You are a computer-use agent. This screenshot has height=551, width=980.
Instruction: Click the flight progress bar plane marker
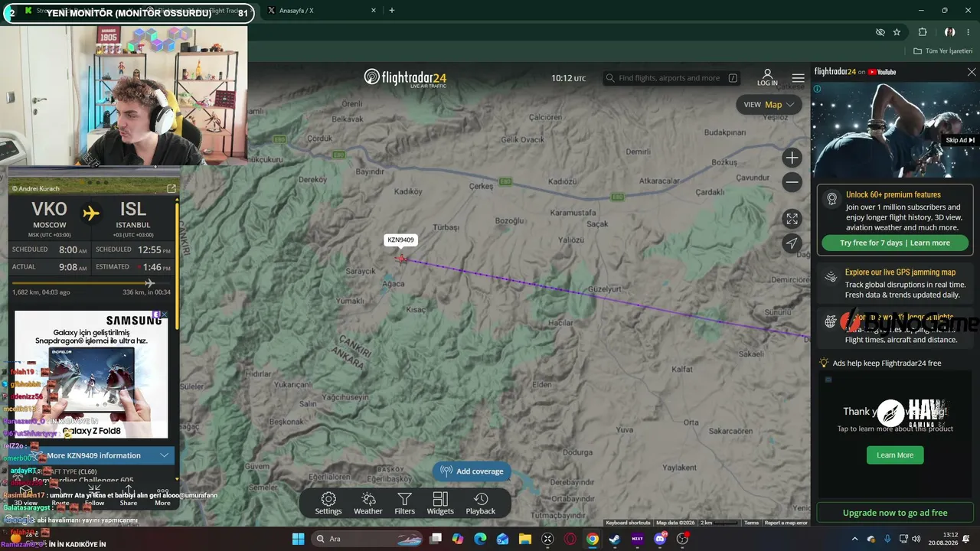coord(149,283)
